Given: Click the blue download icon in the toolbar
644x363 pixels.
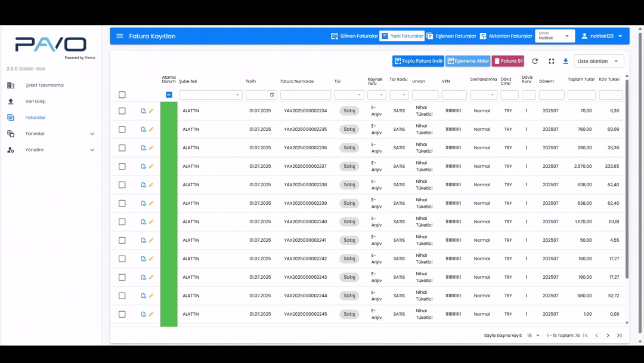Looking at the screenshot, I should point(566,61).
